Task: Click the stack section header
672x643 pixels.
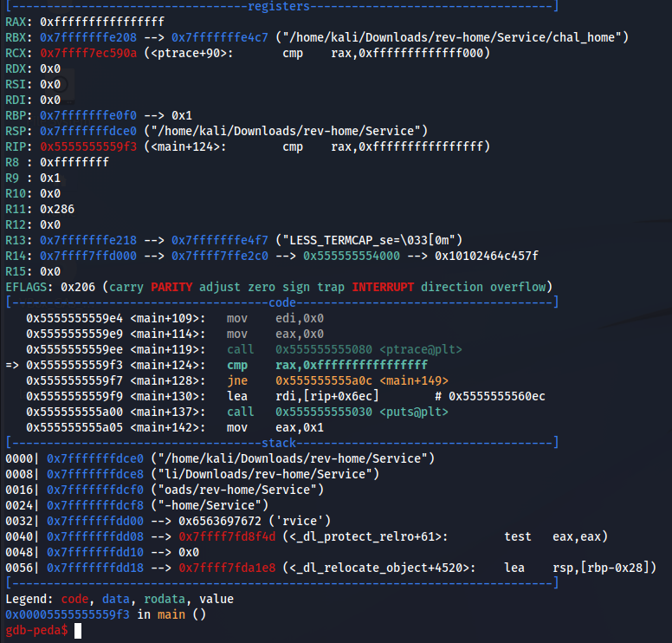Action: [x=279, y=443]
